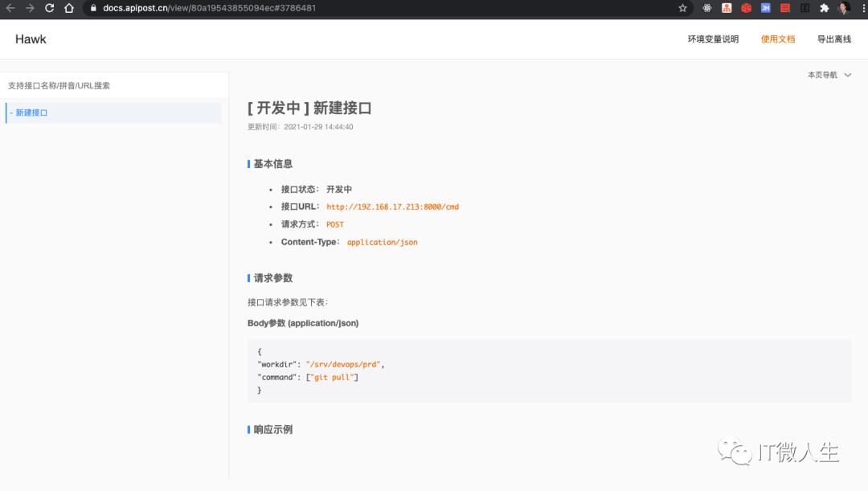Click the browser profile avatar
The height and width of the screenshot is (491, 868).
coord(843,8)
